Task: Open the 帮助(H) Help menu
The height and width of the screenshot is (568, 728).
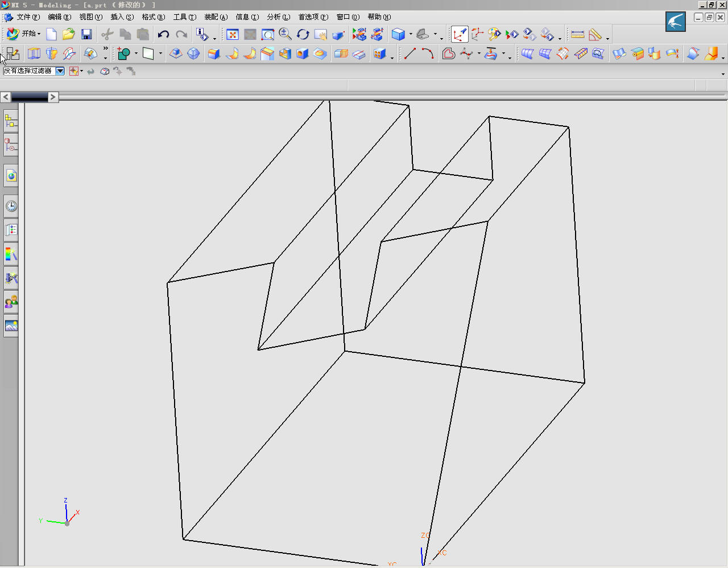Action: click(x=379, y=17)
